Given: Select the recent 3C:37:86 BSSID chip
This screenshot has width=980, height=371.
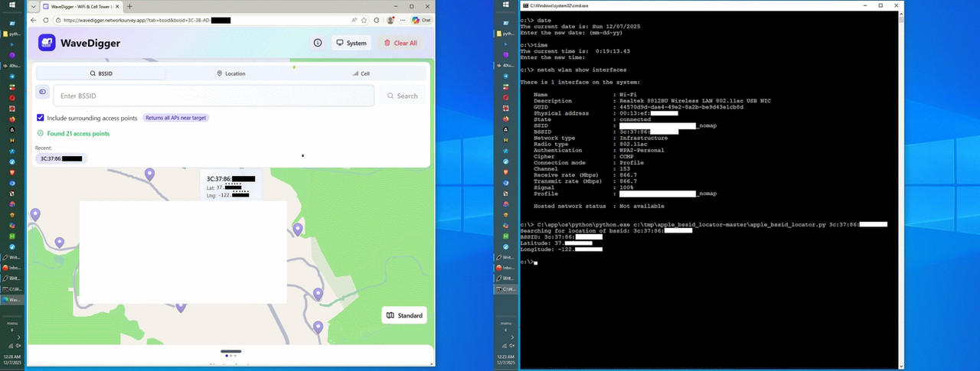Looking at the screenshot, I should tap(61, 158).
